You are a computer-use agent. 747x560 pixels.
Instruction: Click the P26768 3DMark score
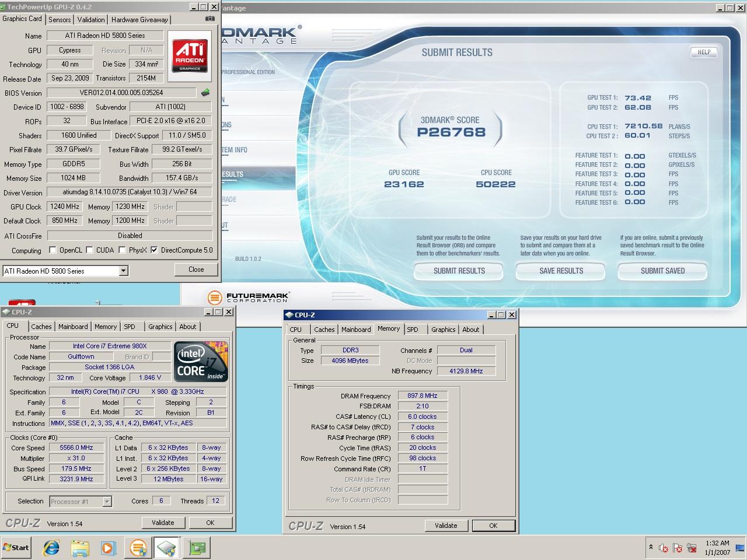coord(451,132)
